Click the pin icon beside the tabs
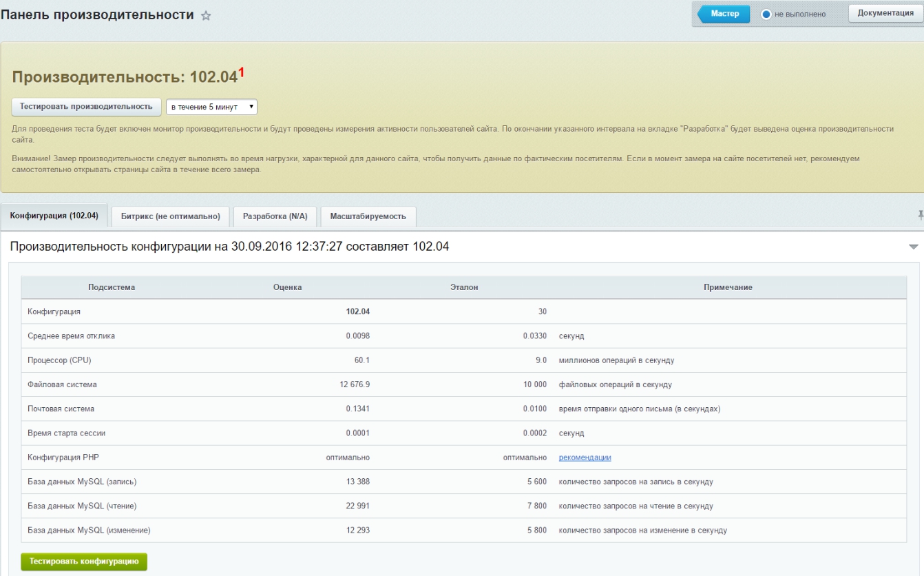Screen dimensions: 924x576 [920, 216]
